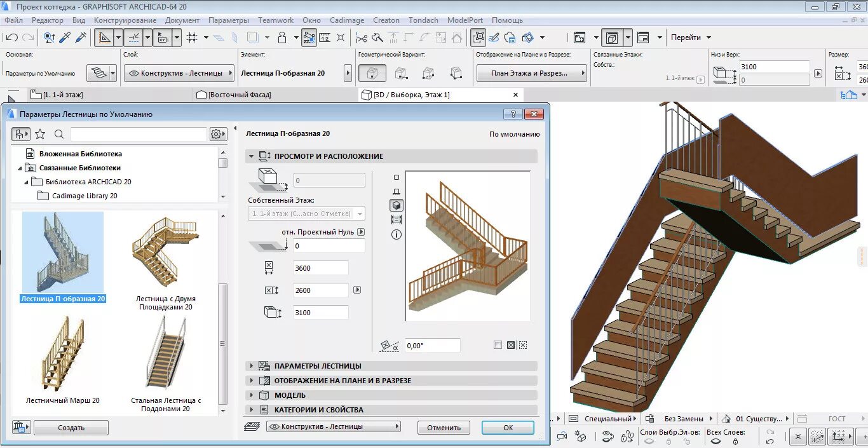Show favorites with the star icon
Screen dimensions: 868x448
[40, 134]
